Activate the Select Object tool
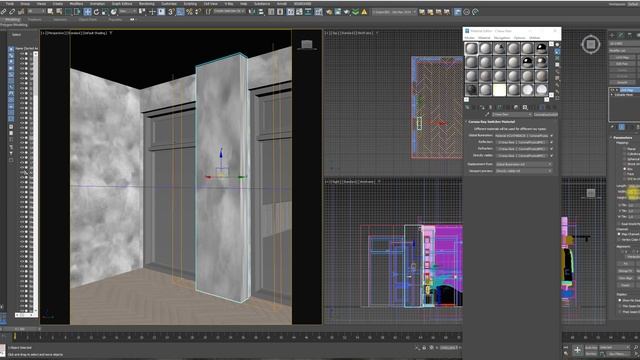This screenshot has height=360, width=640. pos(50,12)
